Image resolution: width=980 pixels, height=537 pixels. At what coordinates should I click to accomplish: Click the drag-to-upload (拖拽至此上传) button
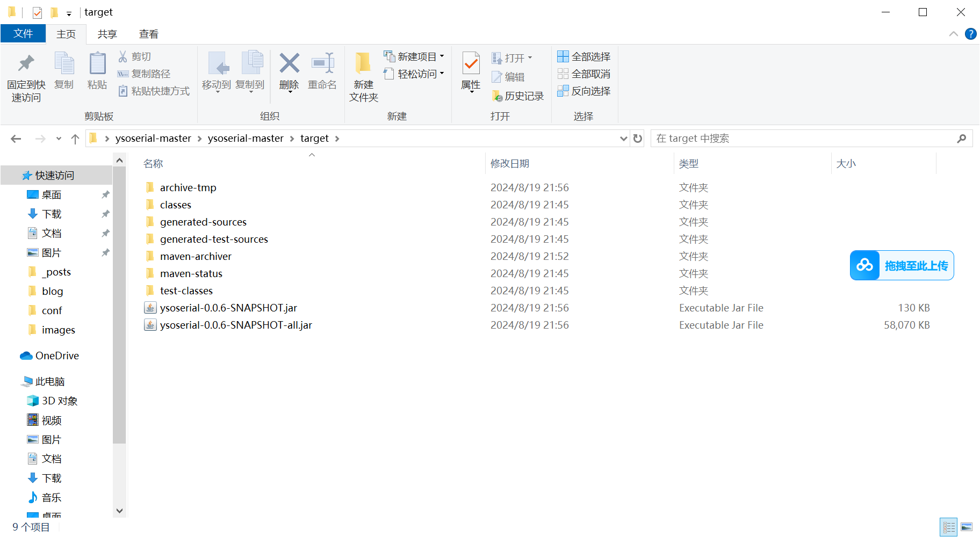pyautogui.click(x=902, y=265)
